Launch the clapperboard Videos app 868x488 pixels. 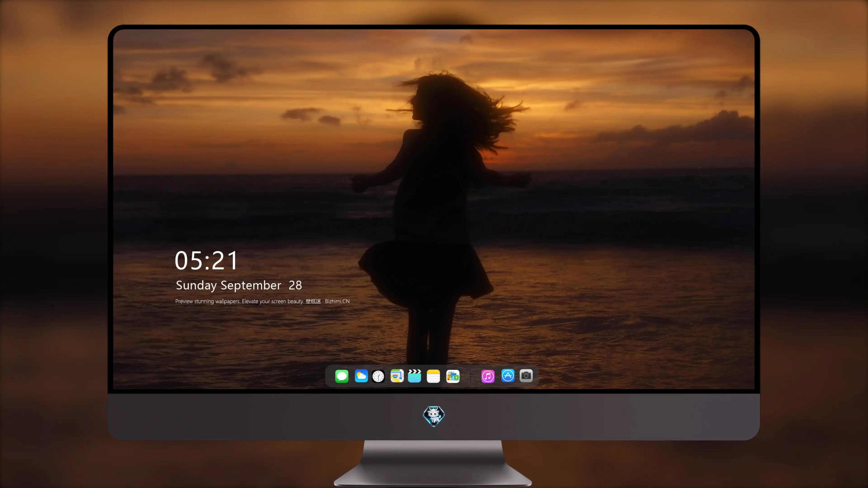[415, 376]
